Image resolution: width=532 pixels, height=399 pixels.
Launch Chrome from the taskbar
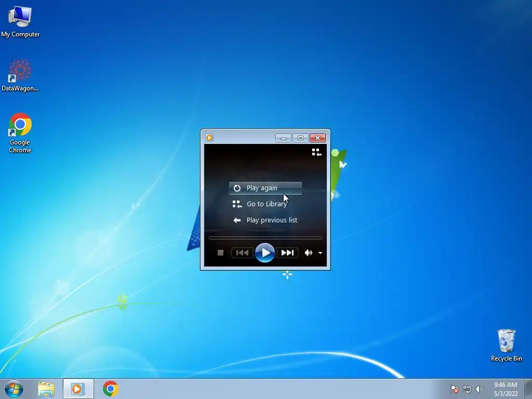click(111, 389)
